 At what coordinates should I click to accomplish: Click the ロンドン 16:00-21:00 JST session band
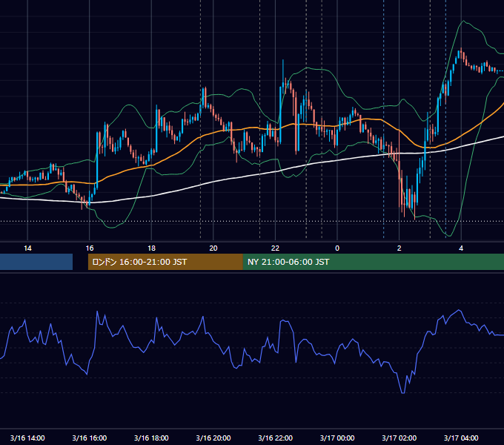pyautogui.click(x=165, y=262)
